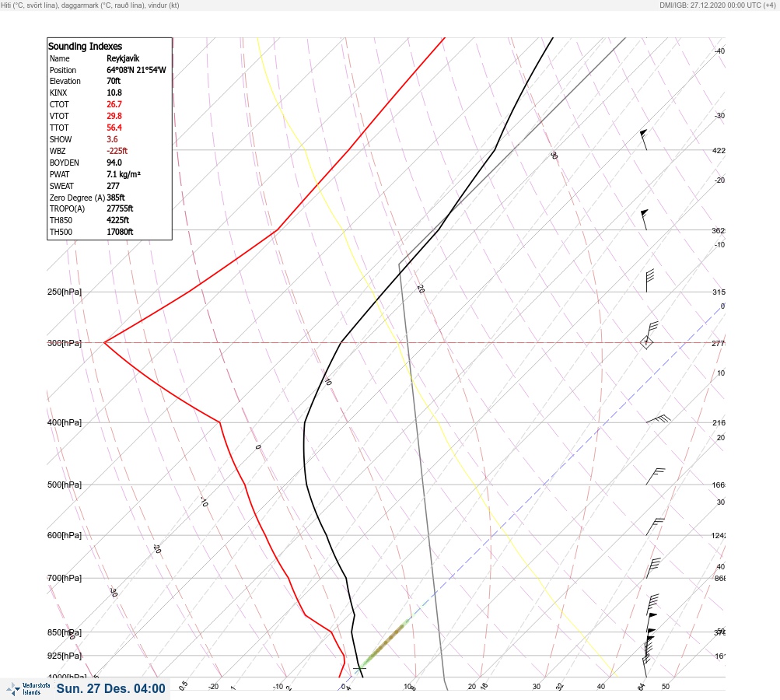The width and height of the screenshot is (780, 700).
Task: Click the Sounding Indexes title
Action: [x=85, y=46]
